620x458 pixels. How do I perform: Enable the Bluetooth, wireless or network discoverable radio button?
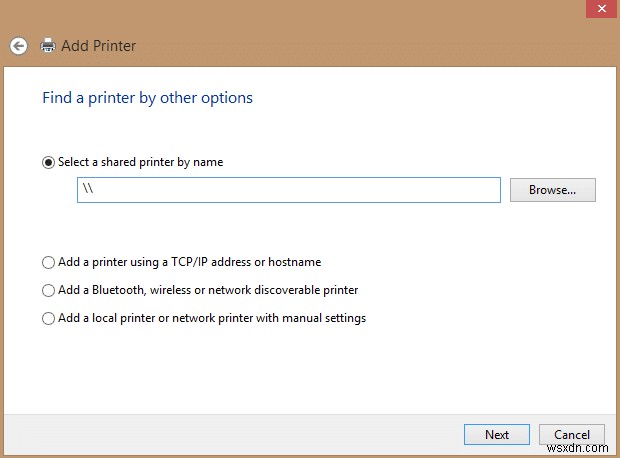tap(48, 290)
